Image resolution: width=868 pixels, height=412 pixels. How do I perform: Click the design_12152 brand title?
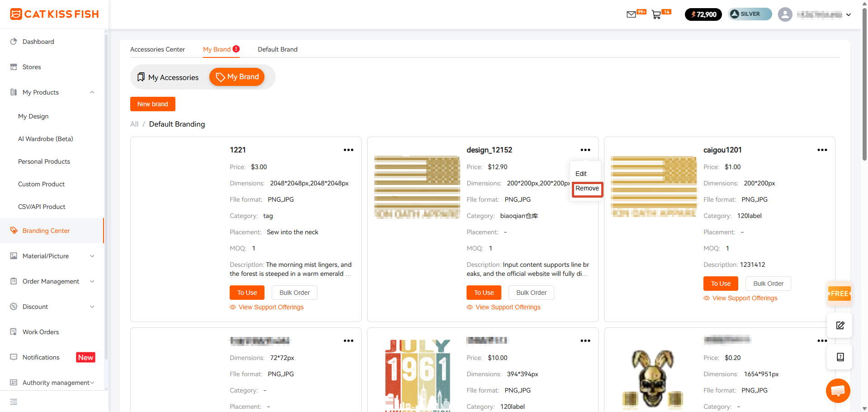489,150
